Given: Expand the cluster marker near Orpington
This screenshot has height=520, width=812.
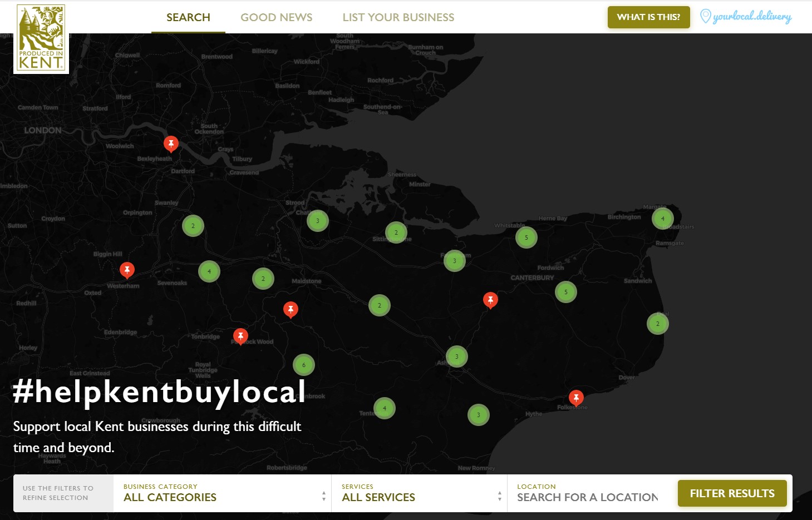Looking at the screenshot, I should [x=193, y=226].
